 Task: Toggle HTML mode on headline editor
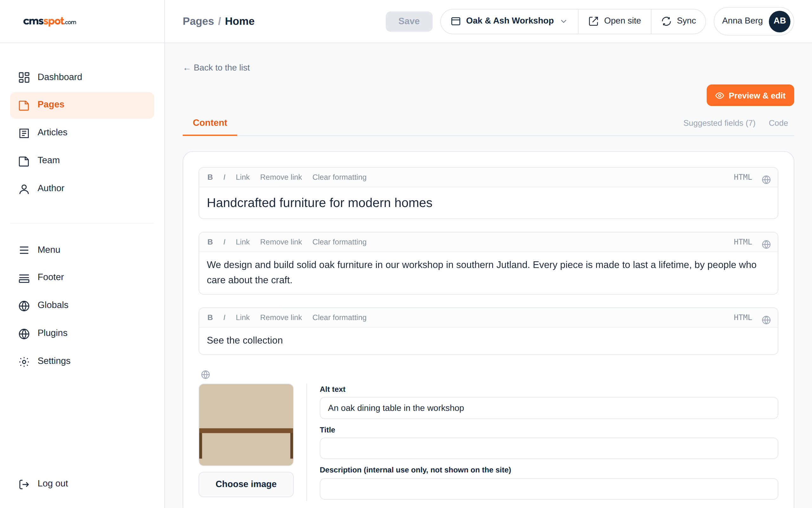tap(743, 177)
